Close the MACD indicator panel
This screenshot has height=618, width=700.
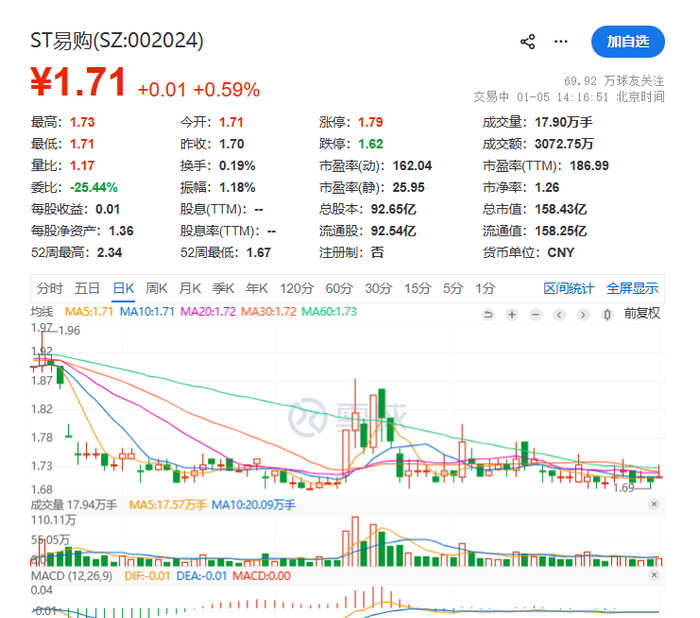pyautogui.click(x=654, y=575)
